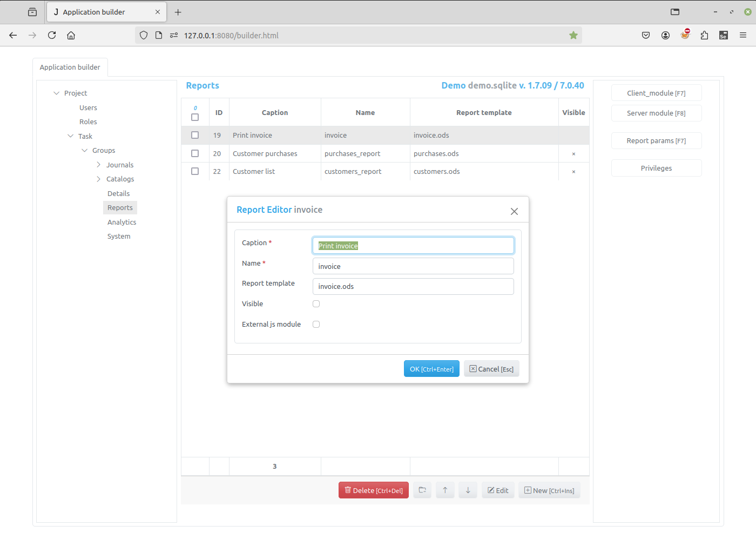Open the Edit pencil icon to edit report
Screen dimensions: 756x533
[497, 490]
